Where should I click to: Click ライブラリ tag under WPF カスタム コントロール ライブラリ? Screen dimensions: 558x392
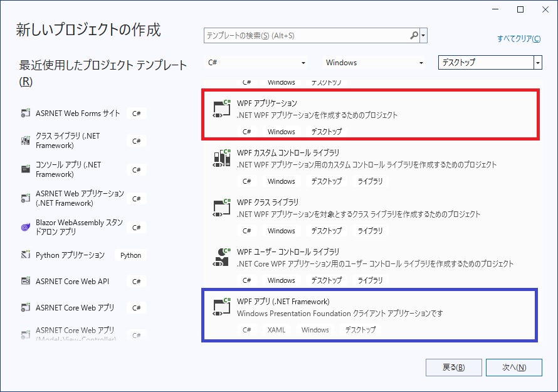(370, 181)
